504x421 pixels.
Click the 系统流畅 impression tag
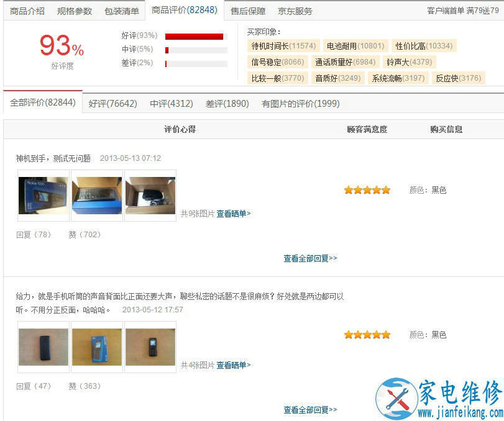[398, 78]
